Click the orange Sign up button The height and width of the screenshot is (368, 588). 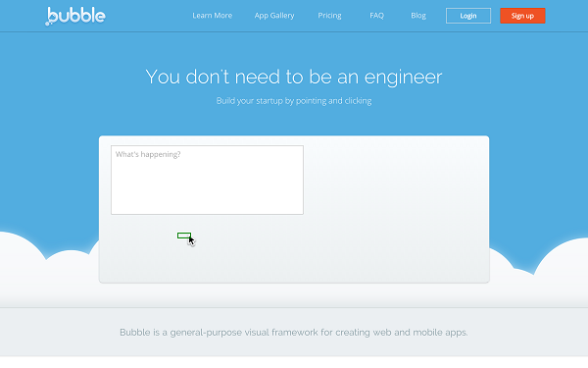[522, 16]
